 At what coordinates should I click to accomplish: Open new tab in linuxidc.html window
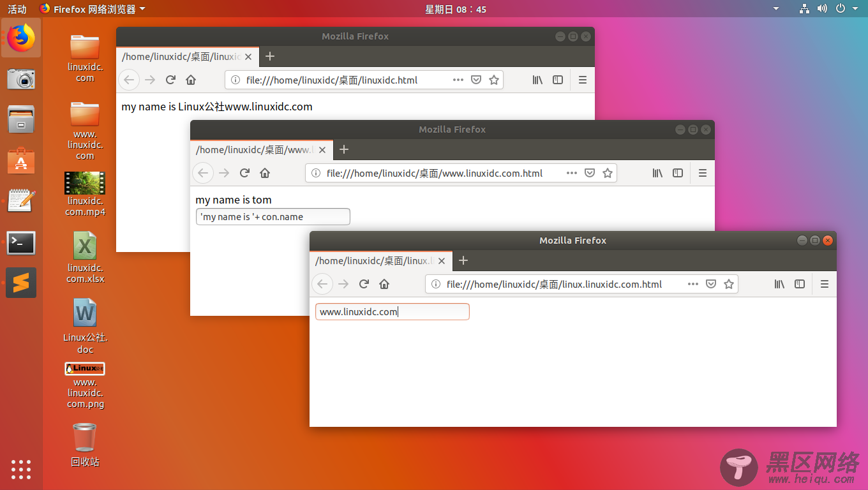[270, 56]
